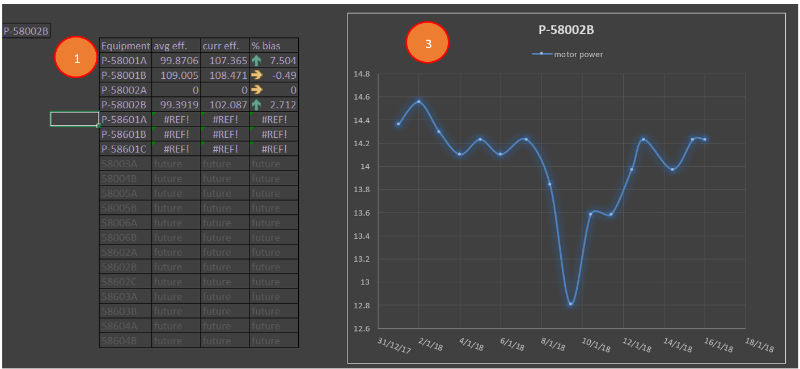The height and width of the screenshot is (369, 800).
Task: Click the 18/1/18 date axis label
Action: coord(759,346)
